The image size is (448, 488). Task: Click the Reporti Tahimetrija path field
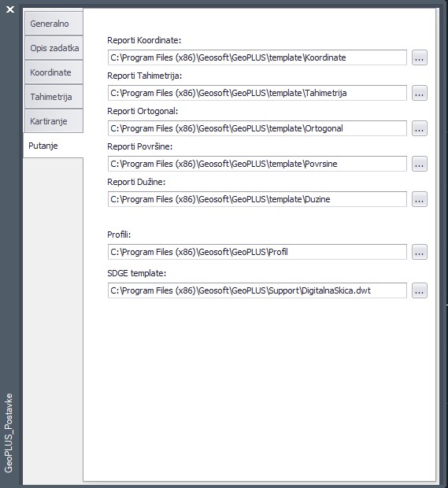(x=257, y=93)
